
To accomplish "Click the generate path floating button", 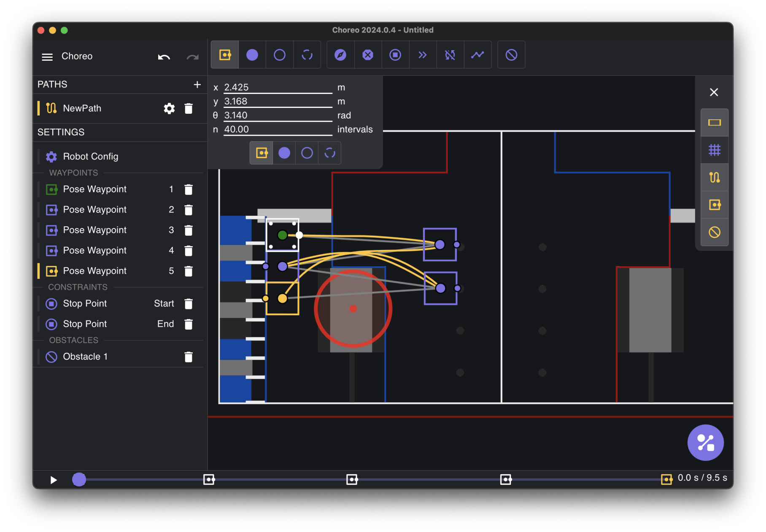I will [x=705, y=442].
